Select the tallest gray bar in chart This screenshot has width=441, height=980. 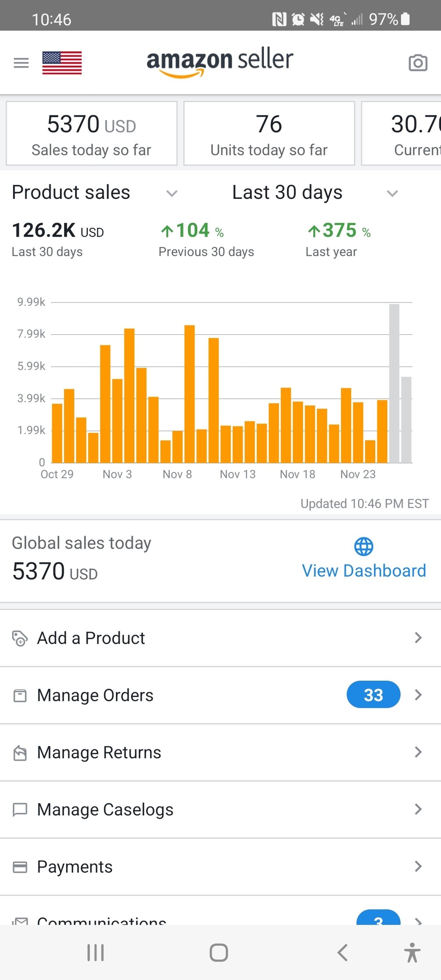click(x=394, y=383)
